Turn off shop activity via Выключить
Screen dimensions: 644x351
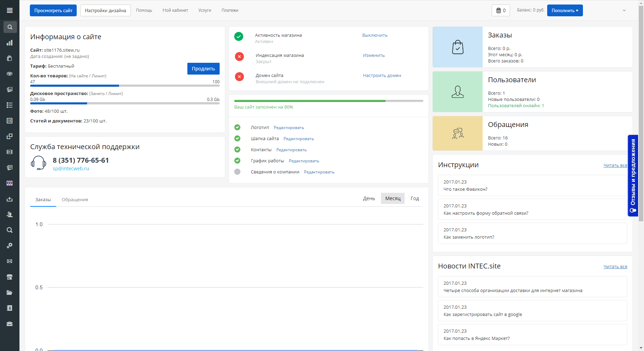click(x=375, y=35)
